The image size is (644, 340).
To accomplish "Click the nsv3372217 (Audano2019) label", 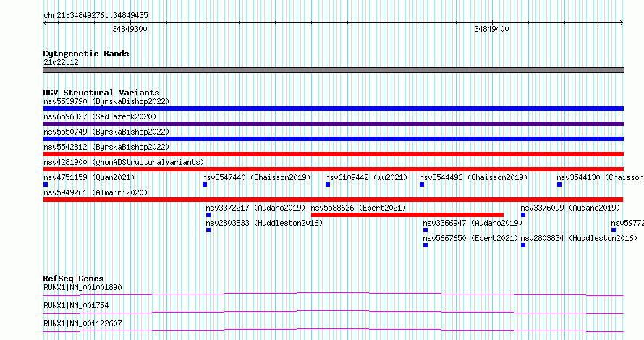I will pyautogui.click(x=256, y=208).
